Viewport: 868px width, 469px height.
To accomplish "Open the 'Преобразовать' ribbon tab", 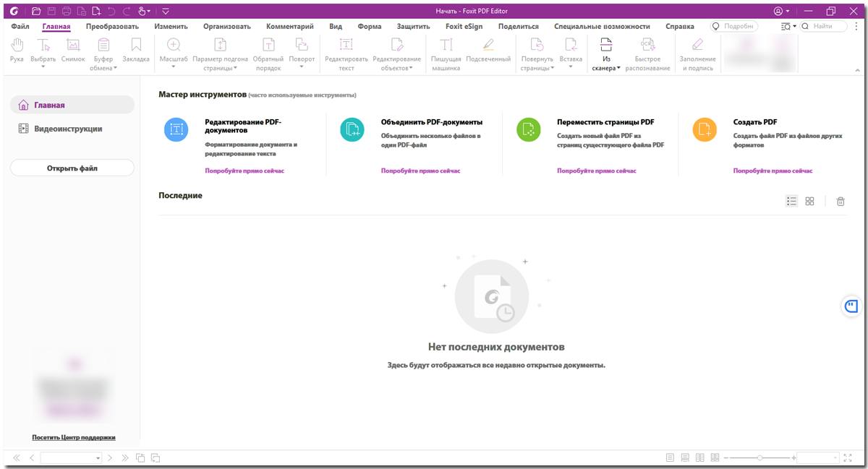I will tap(112, 27).
